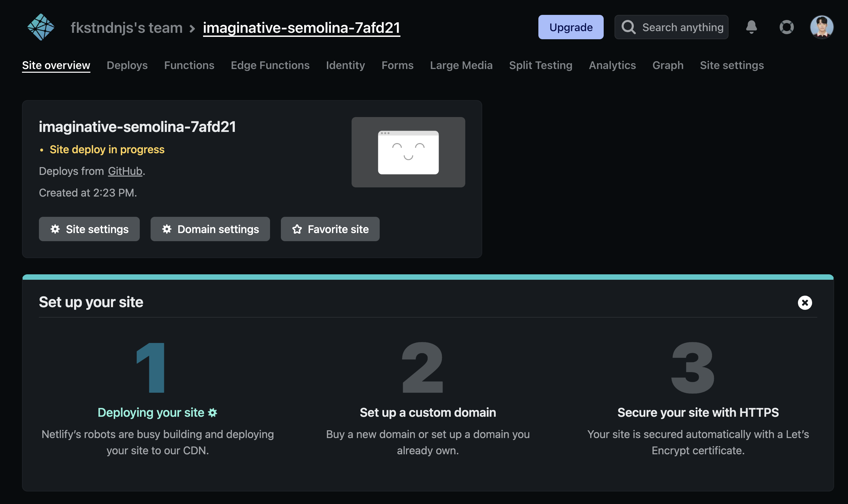Focus the Search anything field
Screen dimensions: 848x504
[x=682, y=27]
